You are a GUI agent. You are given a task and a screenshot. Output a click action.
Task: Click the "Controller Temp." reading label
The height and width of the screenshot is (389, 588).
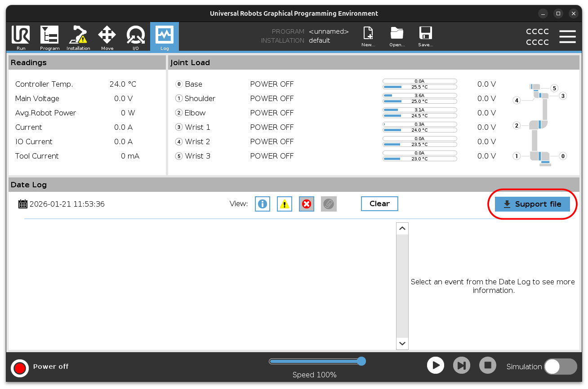click(x=44, y=84)
